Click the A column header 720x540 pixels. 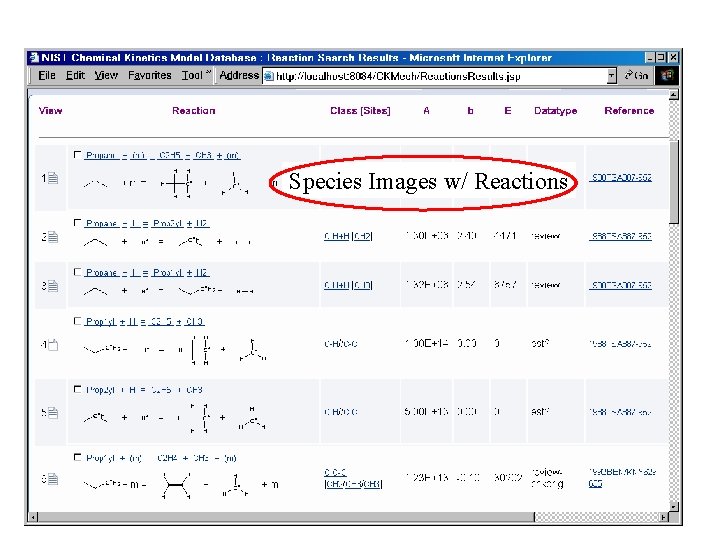426,111
